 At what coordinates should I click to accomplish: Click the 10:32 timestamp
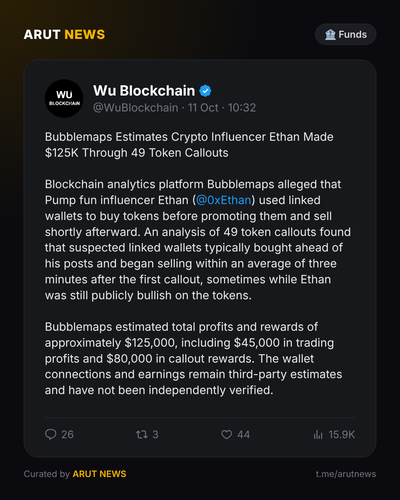click(x=242, y=108)
